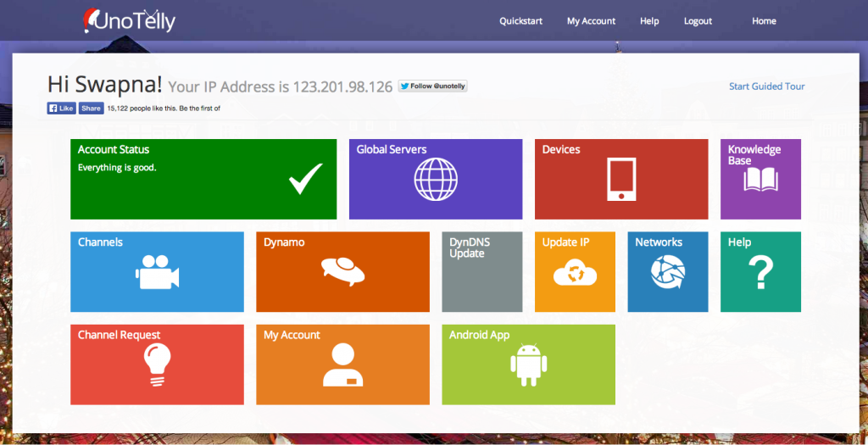The width and height of the screenshot is (868, 445).
Task: Click the Android App tile title
Action: [480, 335]
